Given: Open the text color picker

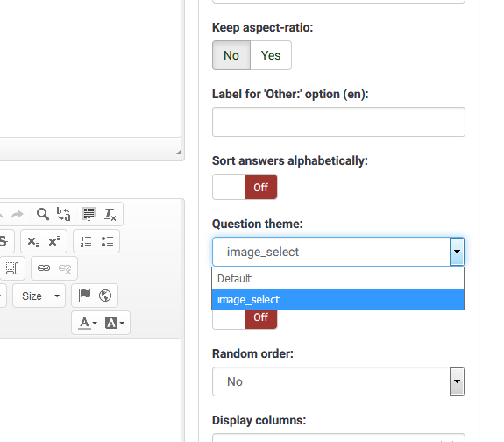Looking at the screenshot, I should pyautogui.click(x=88, y=323).
